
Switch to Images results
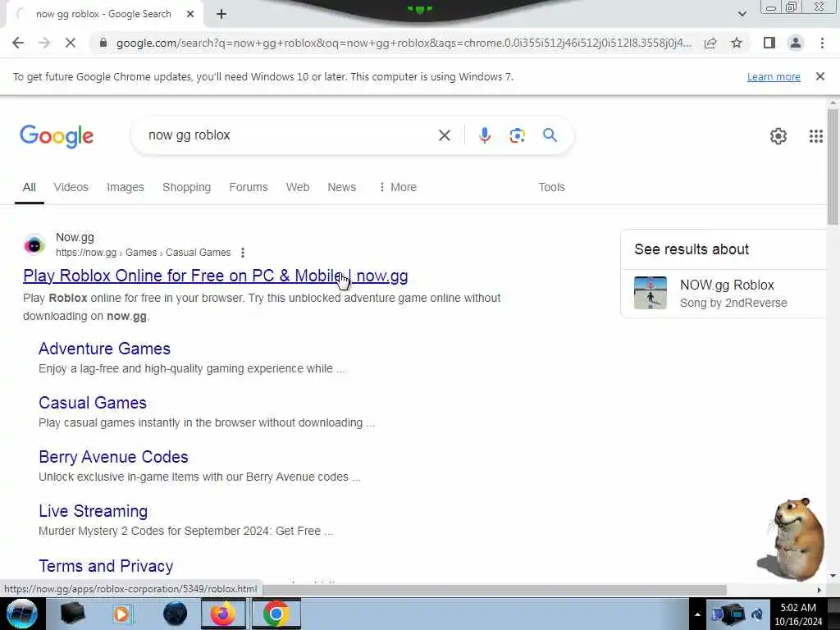[x=126, y=187]
